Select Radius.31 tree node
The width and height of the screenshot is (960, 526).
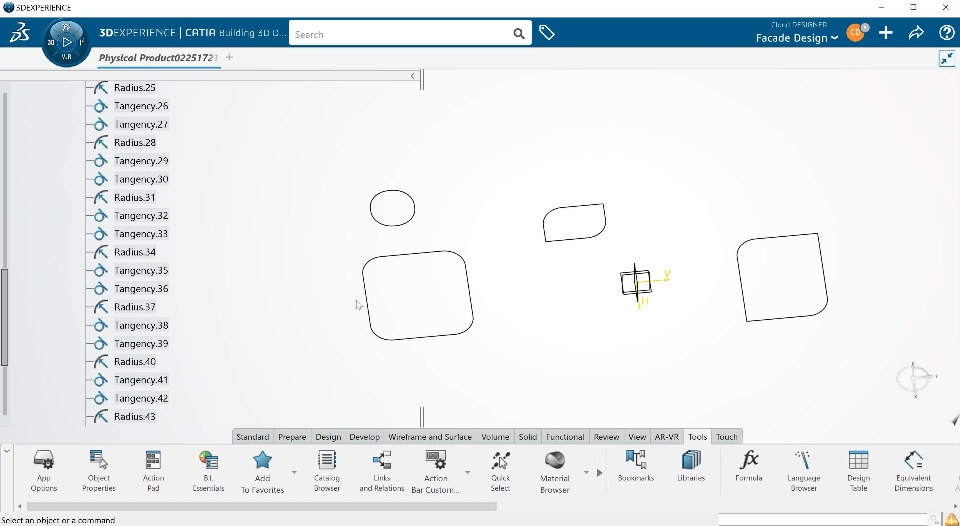[x=135, y=197]
